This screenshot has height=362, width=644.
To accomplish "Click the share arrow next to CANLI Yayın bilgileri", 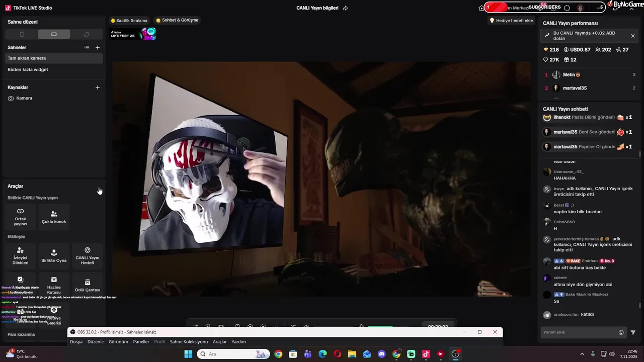I will coord(345,8).
